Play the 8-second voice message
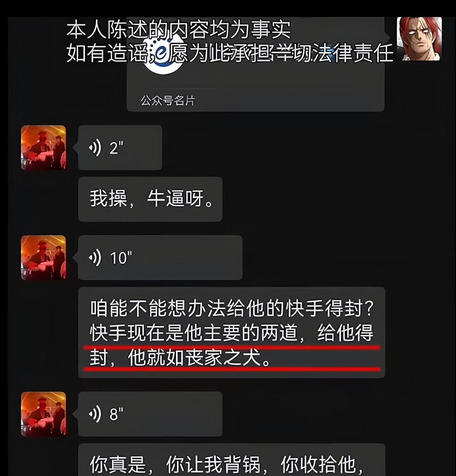The image size is (456, 476). [150, 414]
